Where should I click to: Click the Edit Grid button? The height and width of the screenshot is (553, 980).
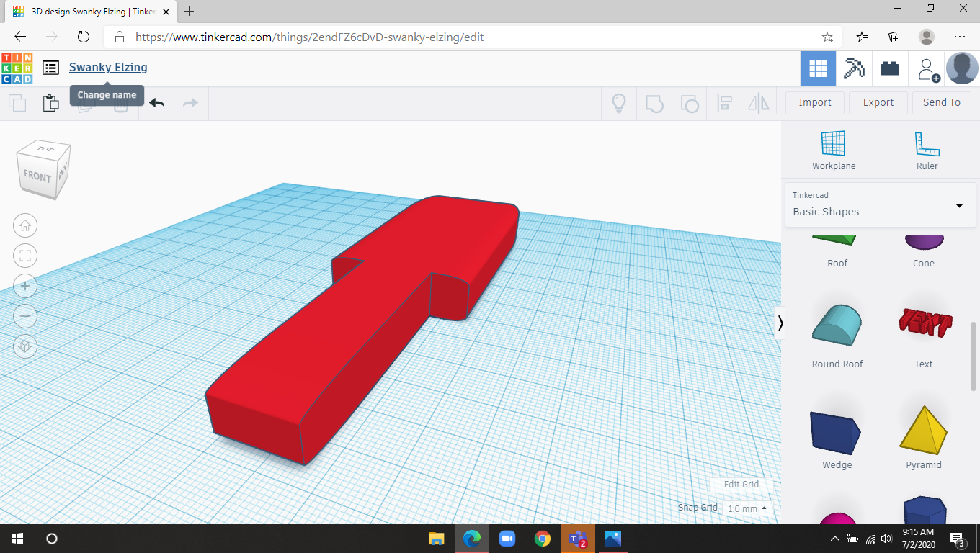741,485
